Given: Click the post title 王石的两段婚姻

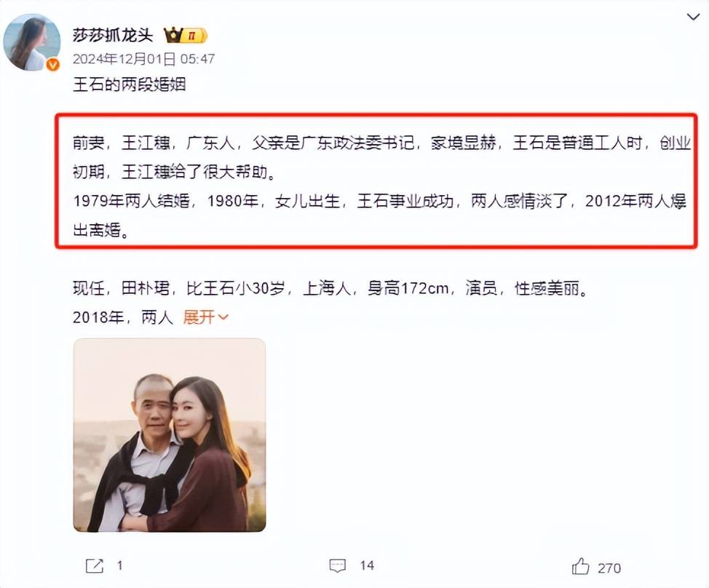Looking at the screenshot, I should pyautogui.click(x=130, y=84).
